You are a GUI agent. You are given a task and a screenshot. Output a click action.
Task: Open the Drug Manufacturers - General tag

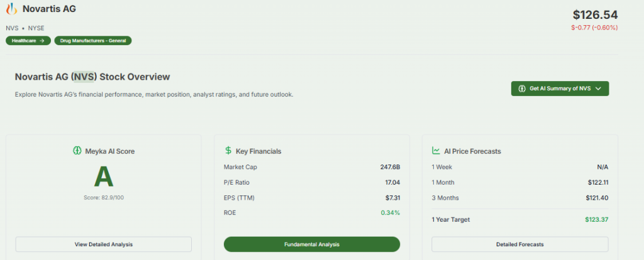pyautogui.click(x=92, y=40)
